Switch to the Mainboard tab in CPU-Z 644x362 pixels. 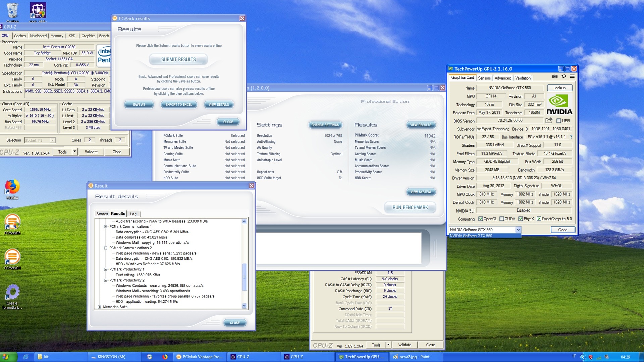click(x=38, y=36)
